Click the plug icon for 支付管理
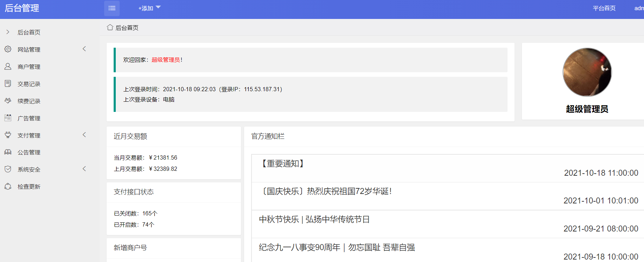 [x=8, y=135]
